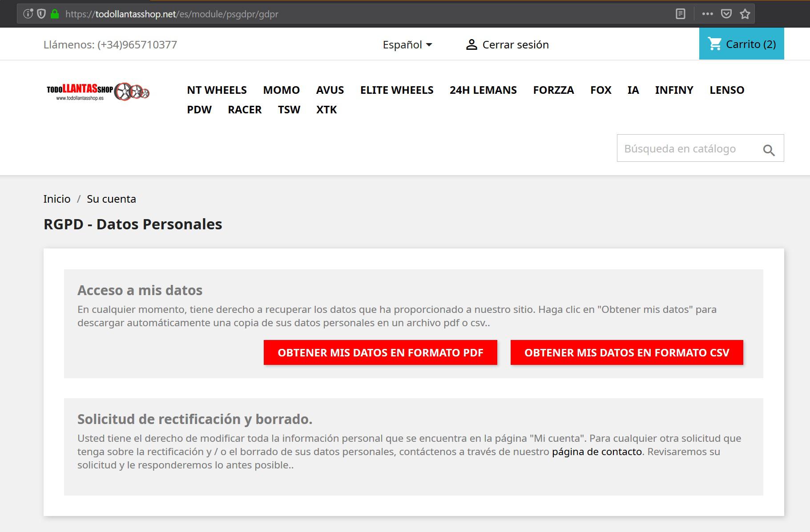Screen dimensions: 810x532
Task: Open the NT WHEELS menu
Action: click(217, 90)
